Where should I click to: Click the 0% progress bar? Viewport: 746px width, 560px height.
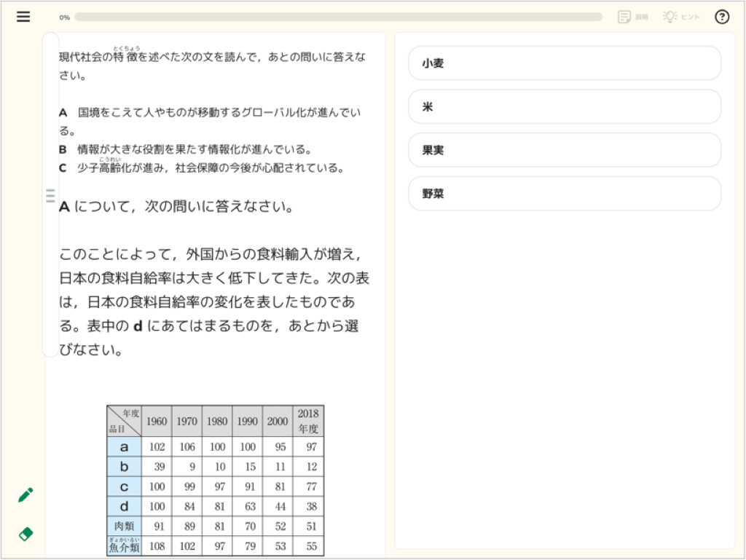coord(338,17)
